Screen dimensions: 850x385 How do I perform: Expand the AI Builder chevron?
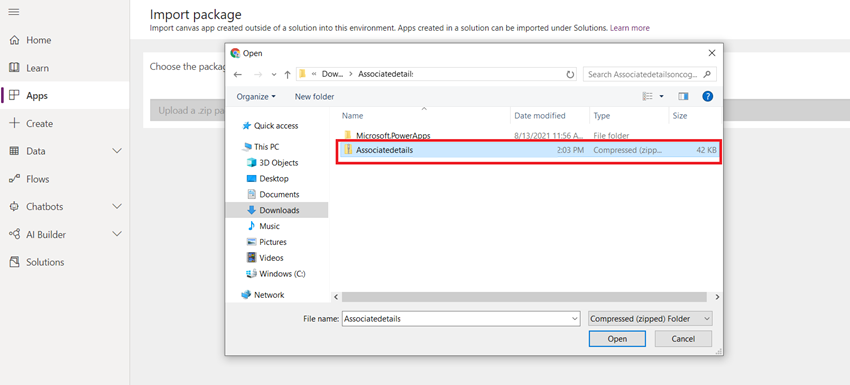click(117, 234)
